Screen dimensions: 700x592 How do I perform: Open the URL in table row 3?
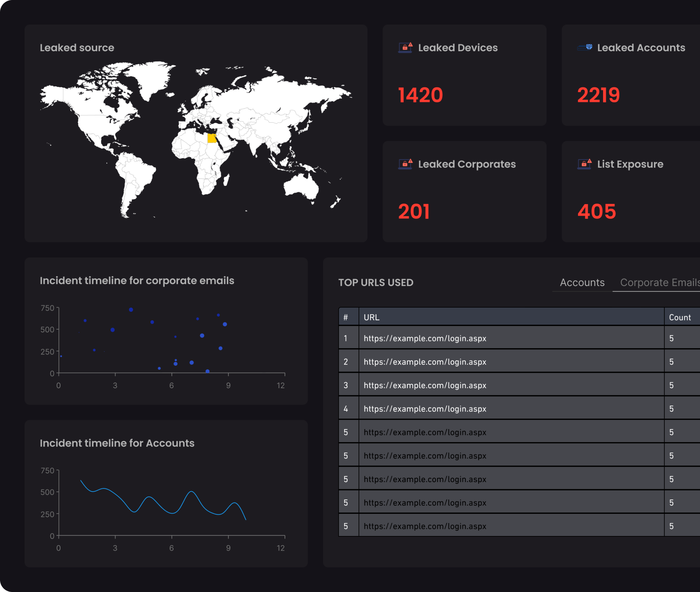(425, 385)
